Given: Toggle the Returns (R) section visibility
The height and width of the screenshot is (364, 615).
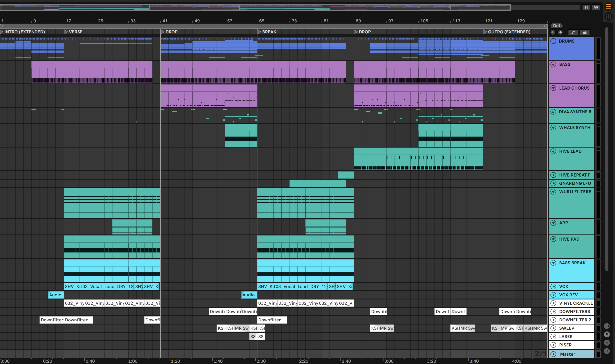Looking at the screenshot, I should pyautogui.click(x=607, y=334).
